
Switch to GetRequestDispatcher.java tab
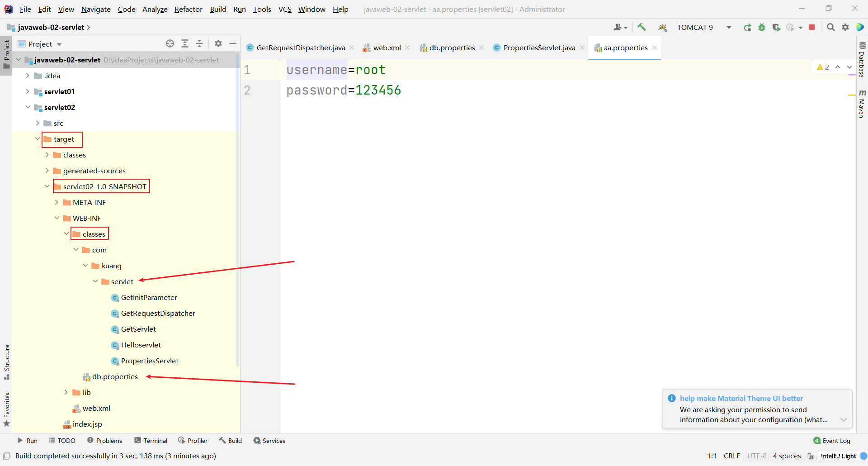pos(300,48)
